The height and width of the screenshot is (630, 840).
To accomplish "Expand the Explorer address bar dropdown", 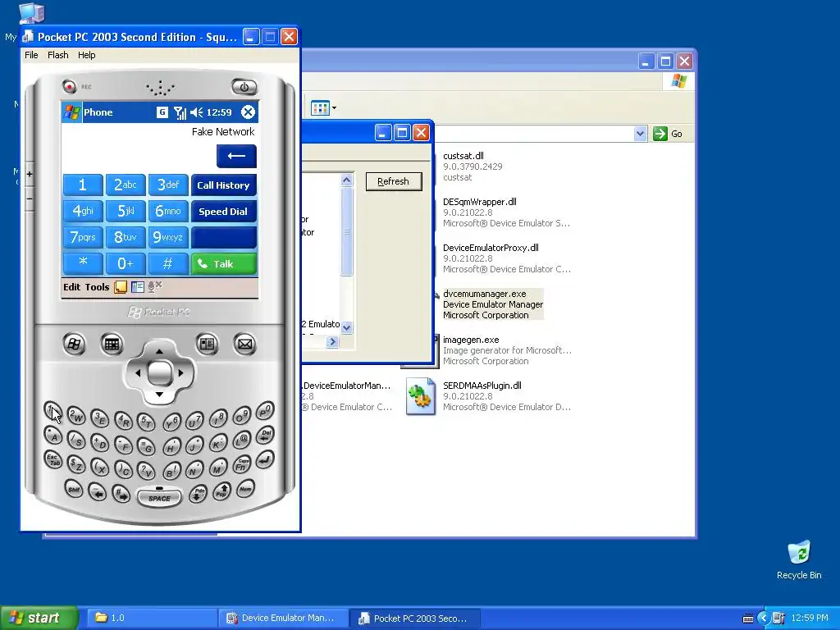I will [x=640, y=134].
